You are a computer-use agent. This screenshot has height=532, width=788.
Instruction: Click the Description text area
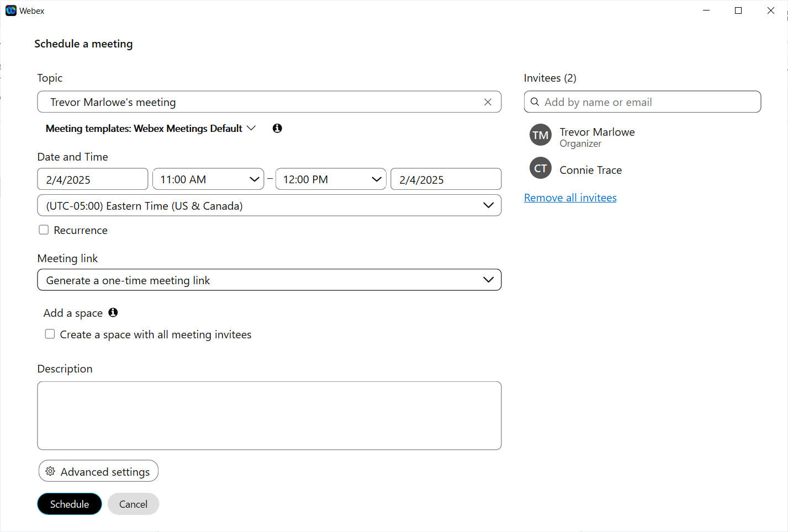(x=269, y=416)
